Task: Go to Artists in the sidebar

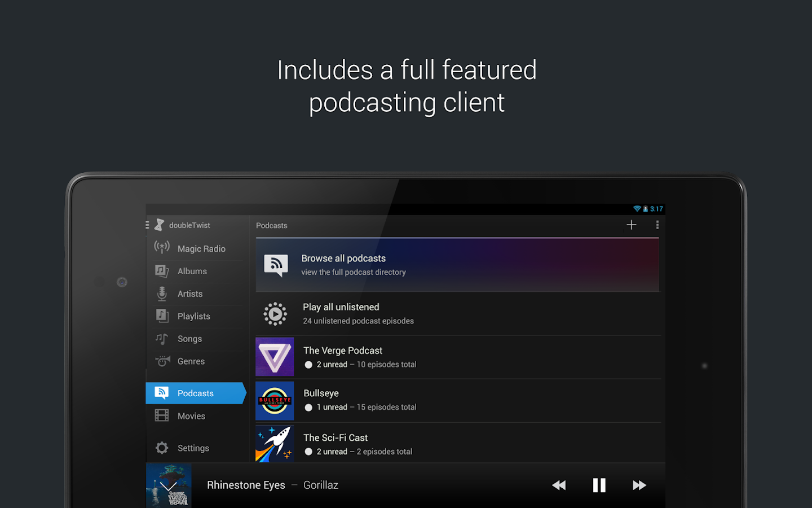Action: [x=189, y=294]
